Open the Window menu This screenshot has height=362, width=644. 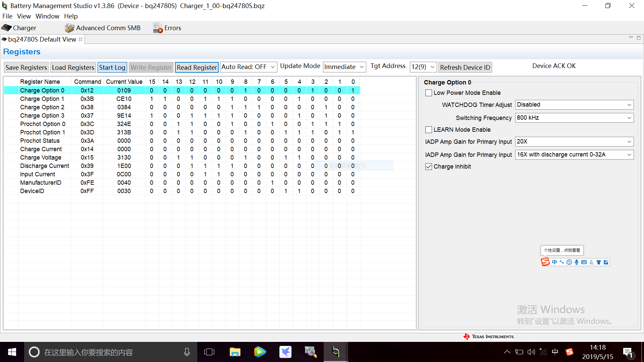point(47,16)
